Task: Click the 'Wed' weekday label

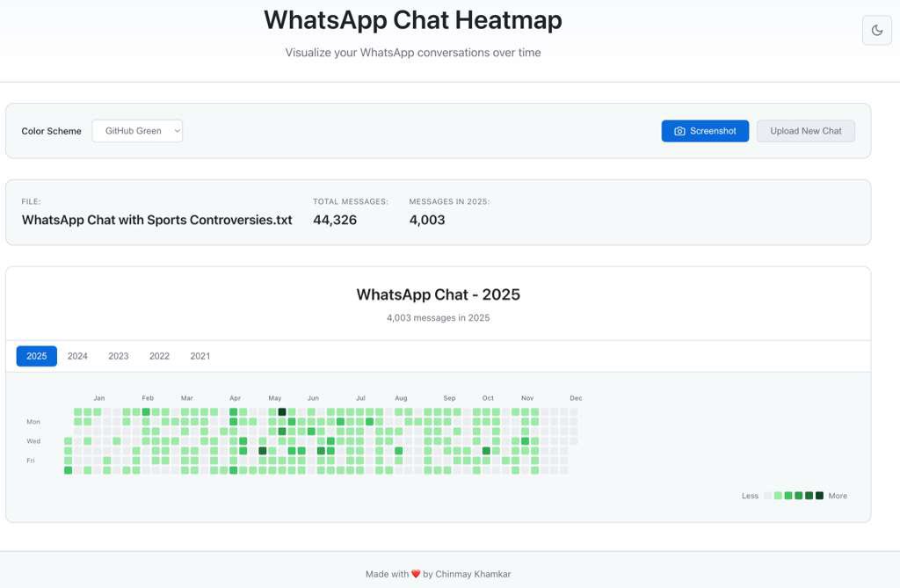Action: pos(33,441)
